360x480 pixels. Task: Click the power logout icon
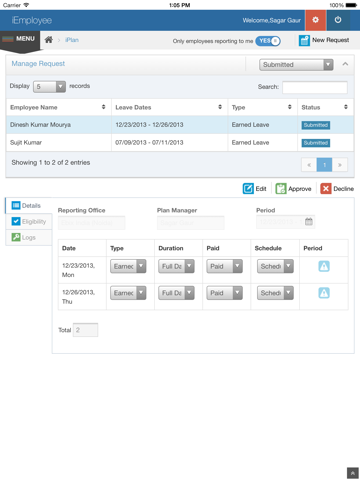point(338,20)
